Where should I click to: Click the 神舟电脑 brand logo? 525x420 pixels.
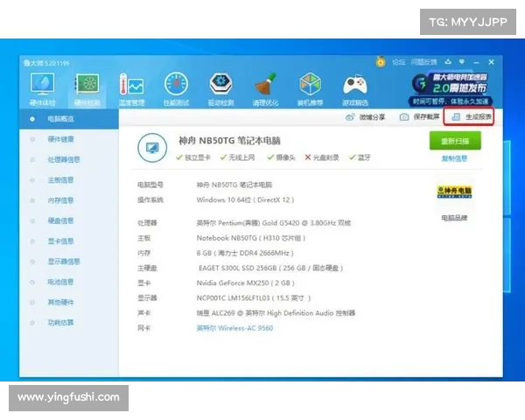point(454,192)
